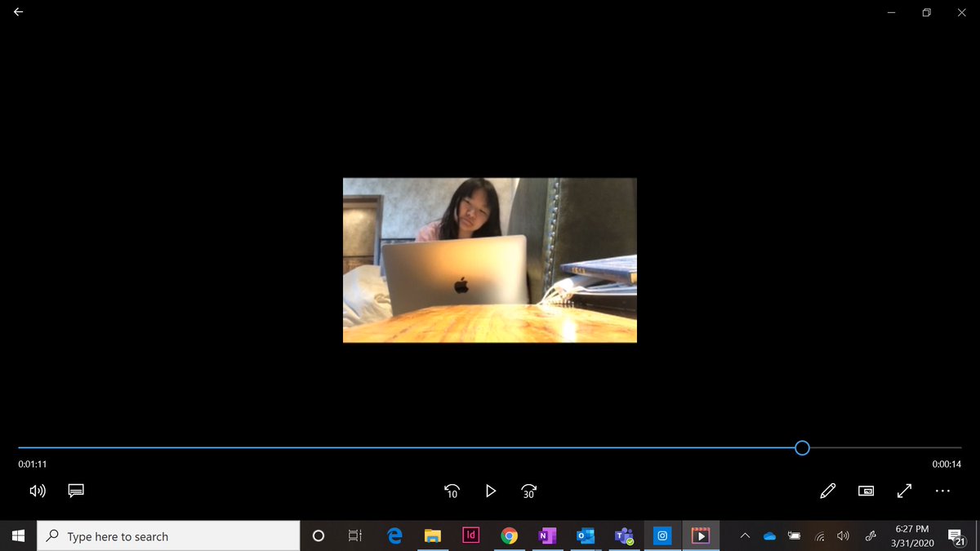Open system volume tray icon
980x551 pixels.
[x=844, y=536]
